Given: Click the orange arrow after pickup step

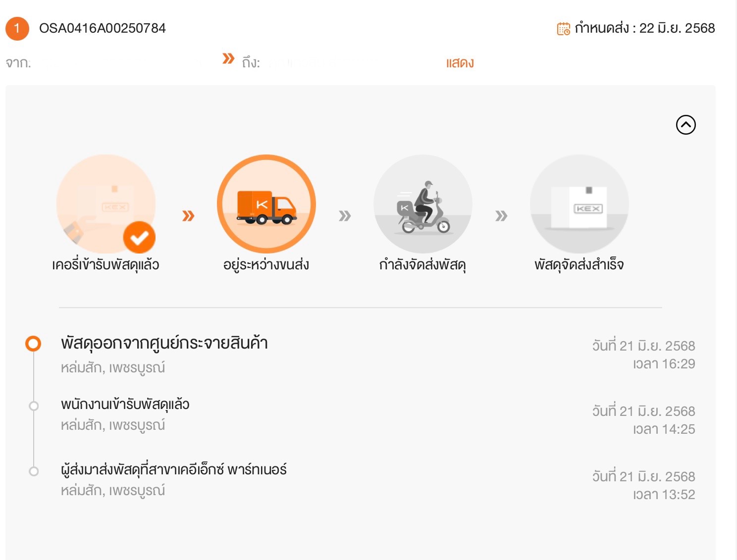Looking at the screenshot, I should click(188, 216).
